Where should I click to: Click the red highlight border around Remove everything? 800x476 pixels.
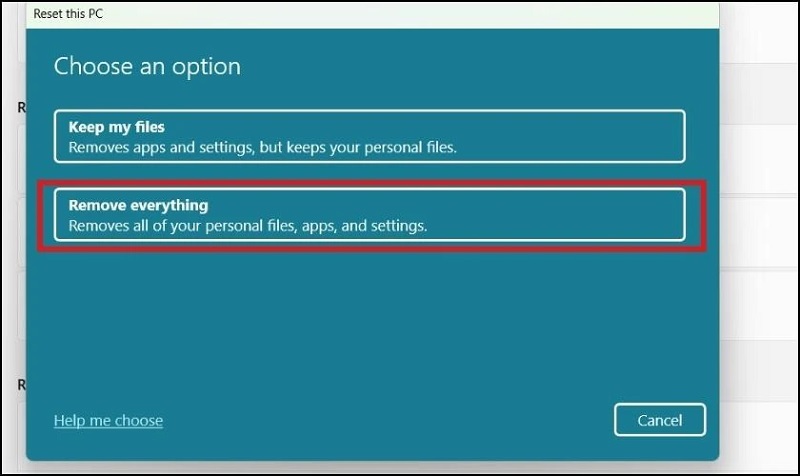point(370,183)
